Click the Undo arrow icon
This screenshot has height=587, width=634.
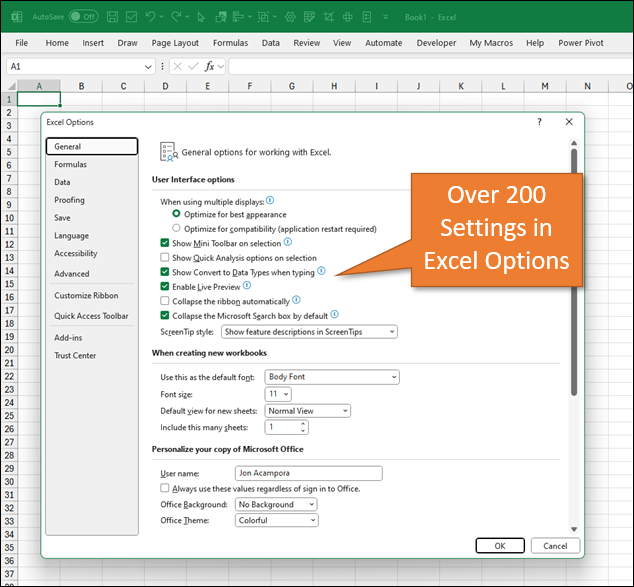coord(150,17)
